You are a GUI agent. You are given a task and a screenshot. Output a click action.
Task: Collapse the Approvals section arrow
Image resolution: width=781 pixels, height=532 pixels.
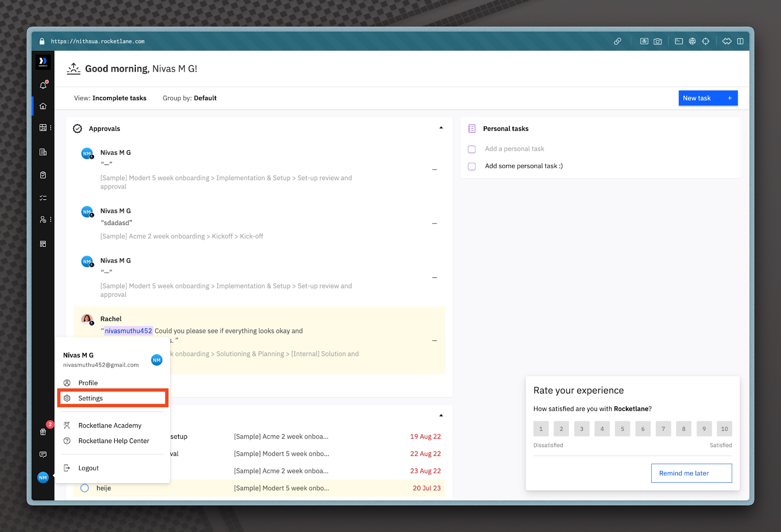441,128
